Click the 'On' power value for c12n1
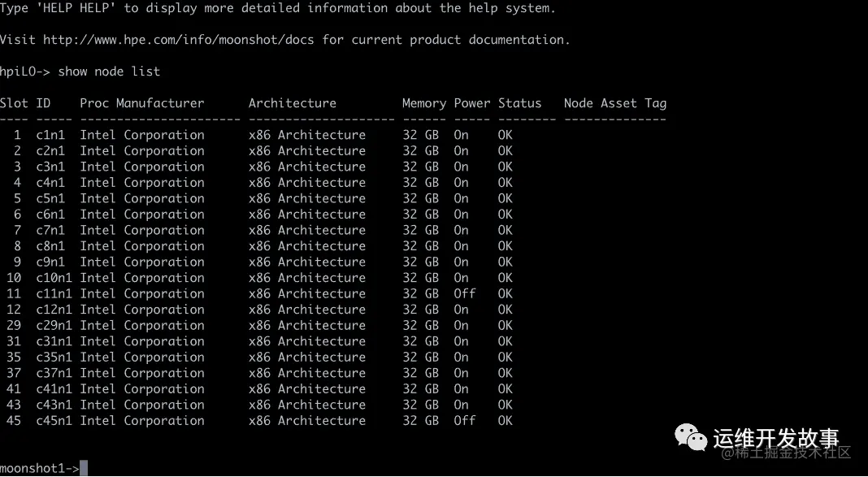This screenshot has height=477, width=868. click(461, 310)
